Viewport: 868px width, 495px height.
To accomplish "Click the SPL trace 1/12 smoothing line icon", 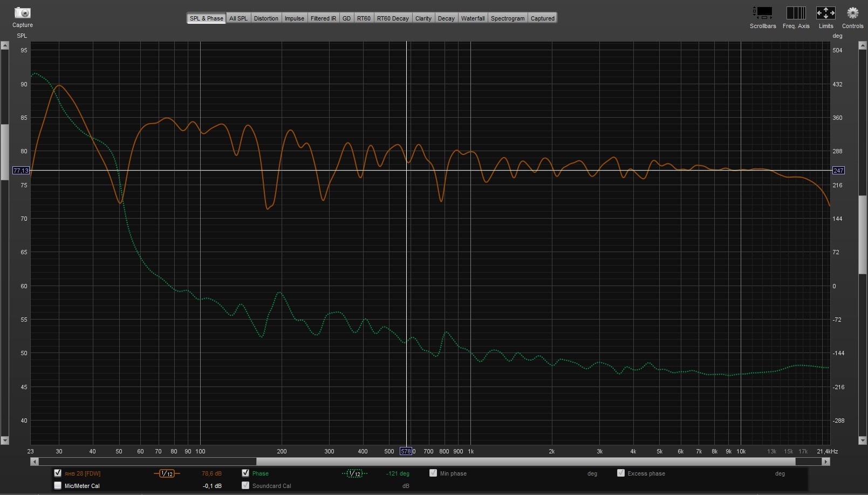I will click(167, 473).
